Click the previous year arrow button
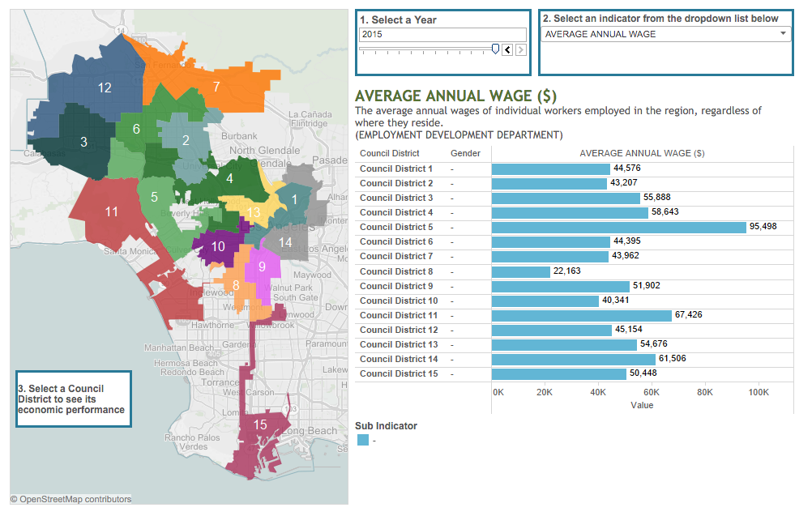The image size is (812, 516). click(507, 49)
